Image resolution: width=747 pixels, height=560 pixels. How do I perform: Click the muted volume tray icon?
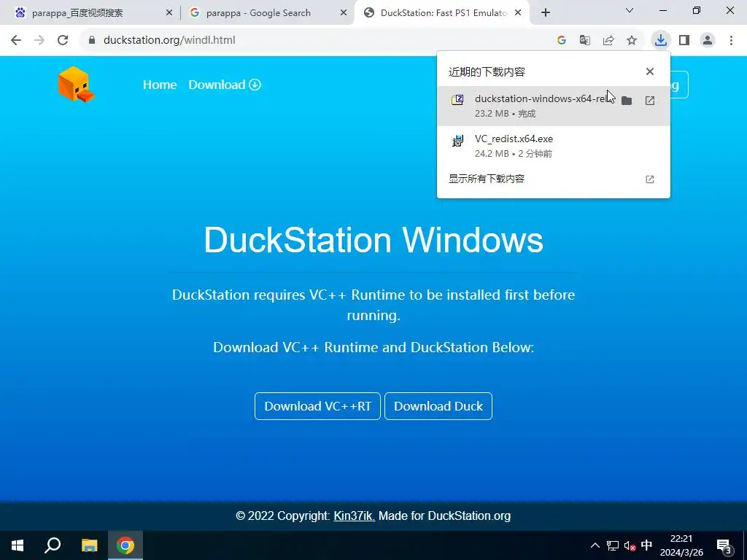pyautogui.click(x=630, y=545)
